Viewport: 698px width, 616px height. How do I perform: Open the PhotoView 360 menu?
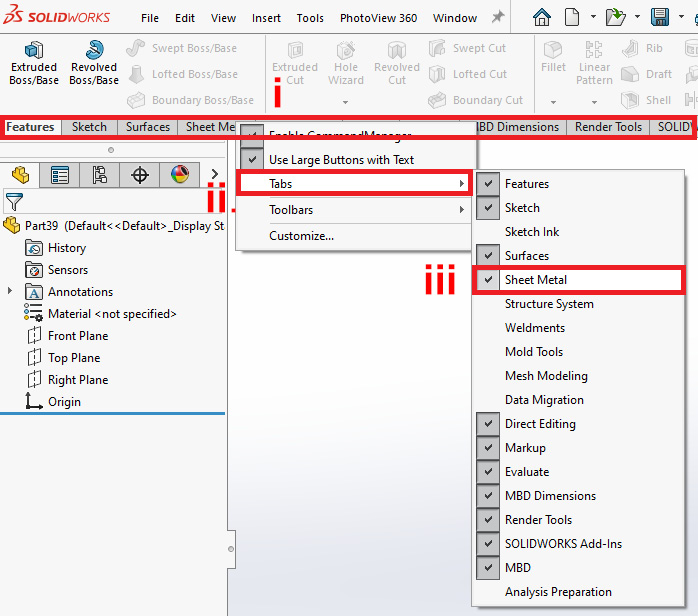coord(378,18)
